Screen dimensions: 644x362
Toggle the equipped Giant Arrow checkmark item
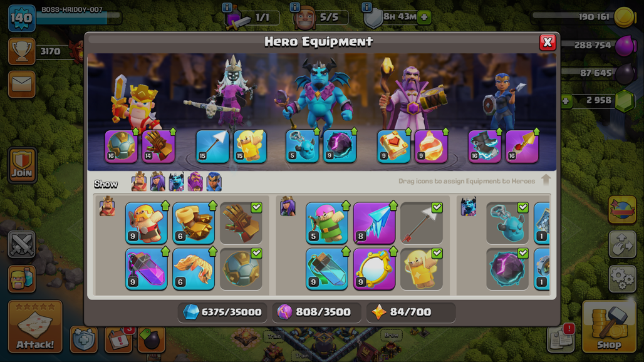(x=422, y=223)
